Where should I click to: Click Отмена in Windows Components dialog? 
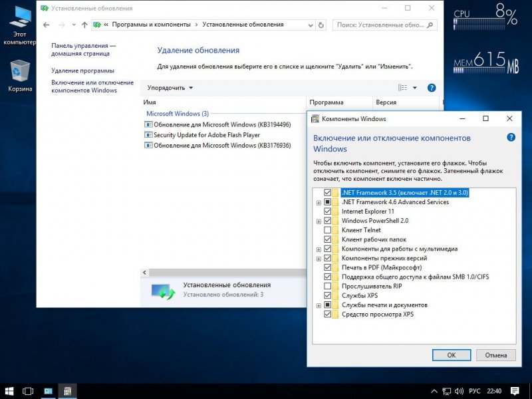click(x=495, y=355)
